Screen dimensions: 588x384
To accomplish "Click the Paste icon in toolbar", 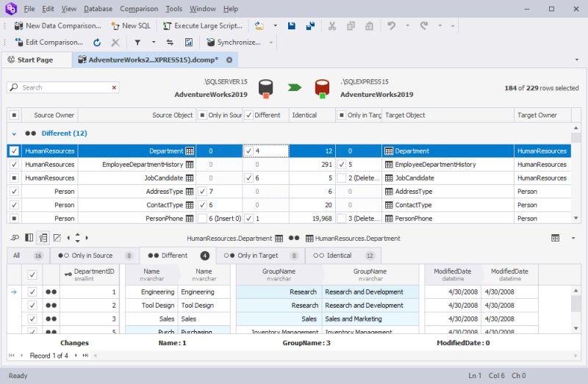I will click(370, 26).
